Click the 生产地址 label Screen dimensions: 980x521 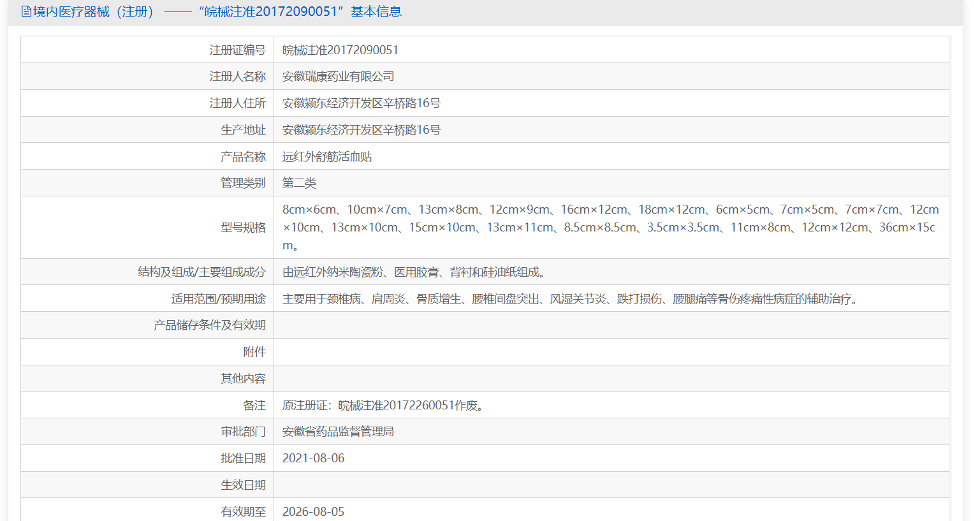244,130
